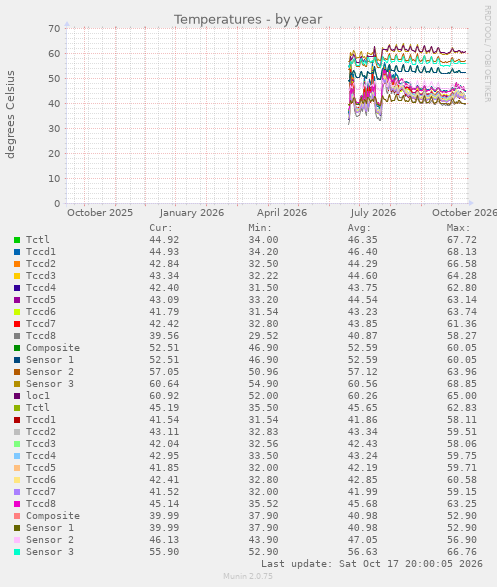This screenshot has height=587, width=497.
Task: Click the Tccd1 max value 68.13
Action: click(462, 252)
